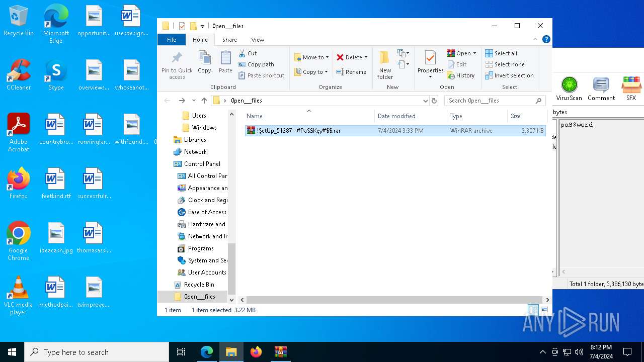Click the Search 0pen__files box
644x362 pixels.
click(x=495, y=101)
